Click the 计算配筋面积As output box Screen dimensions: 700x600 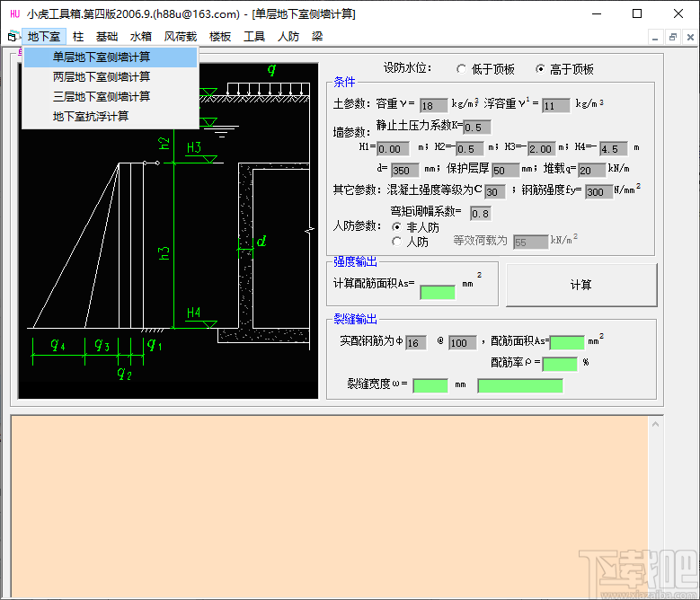(438, 293)
